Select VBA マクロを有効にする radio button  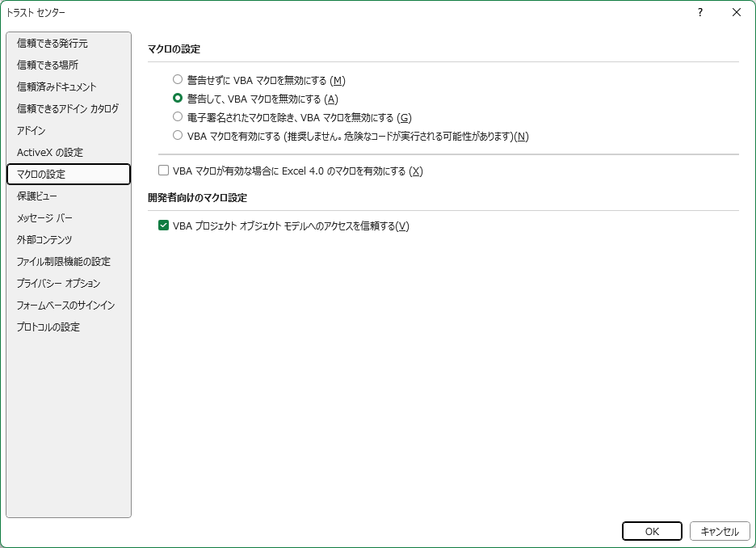point(178,136)
